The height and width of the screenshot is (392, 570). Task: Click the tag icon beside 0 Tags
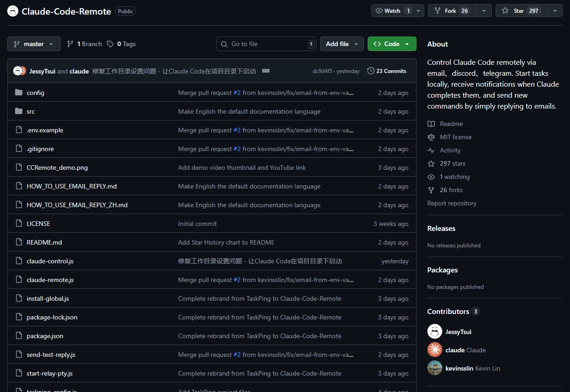point(110,44)
